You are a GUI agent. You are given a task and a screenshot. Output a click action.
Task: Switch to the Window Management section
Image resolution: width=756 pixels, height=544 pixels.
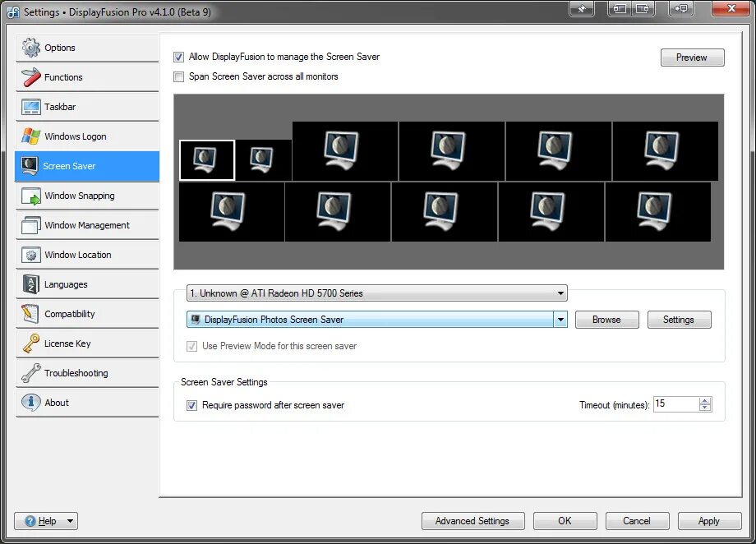[87, 225]
